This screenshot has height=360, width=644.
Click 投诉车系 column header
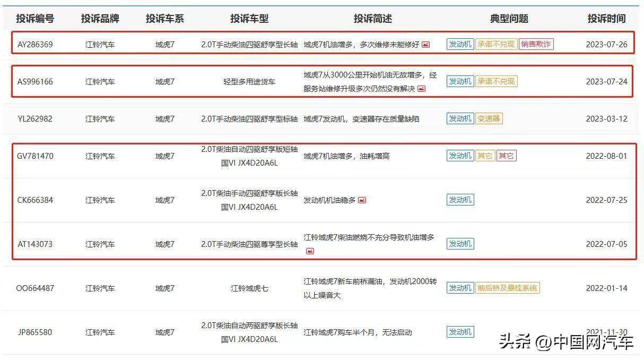(x=165, y=19)
